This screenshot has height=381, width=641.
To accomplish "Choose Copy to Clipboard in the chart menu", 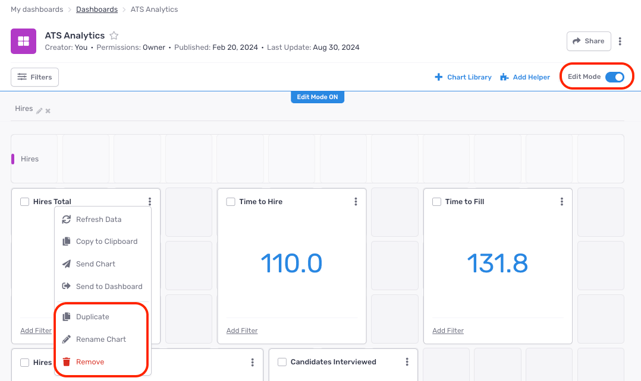I will pos(103,242).
